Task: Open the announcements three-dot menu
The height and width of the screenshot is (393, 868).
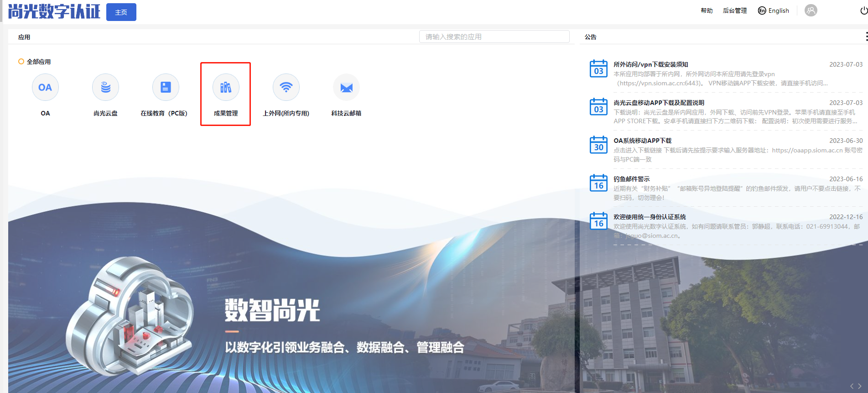Action: [866, 37]
